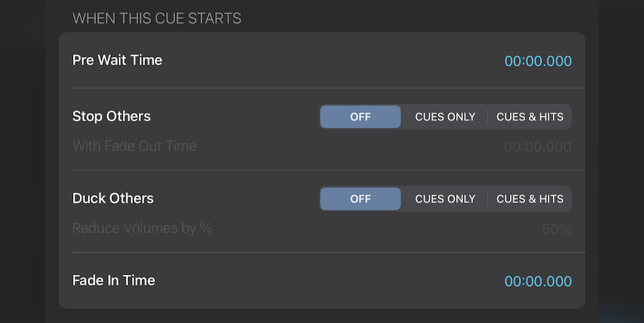The width and height of the screenshot is (644, 323).
Task: Click the With Fade Out Time label
Action: click(x=134, y=146)
